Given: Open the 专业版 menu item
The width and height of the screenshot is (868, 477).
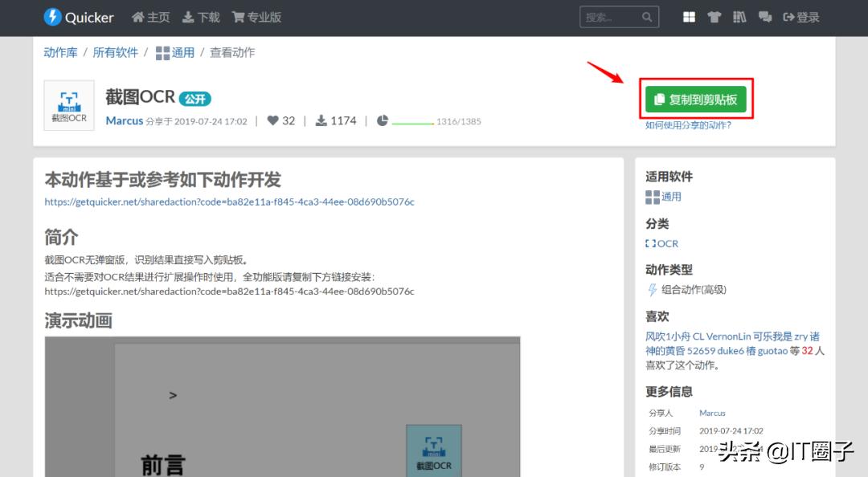Looking at the screenshot, I should click(x=256, y=16).
